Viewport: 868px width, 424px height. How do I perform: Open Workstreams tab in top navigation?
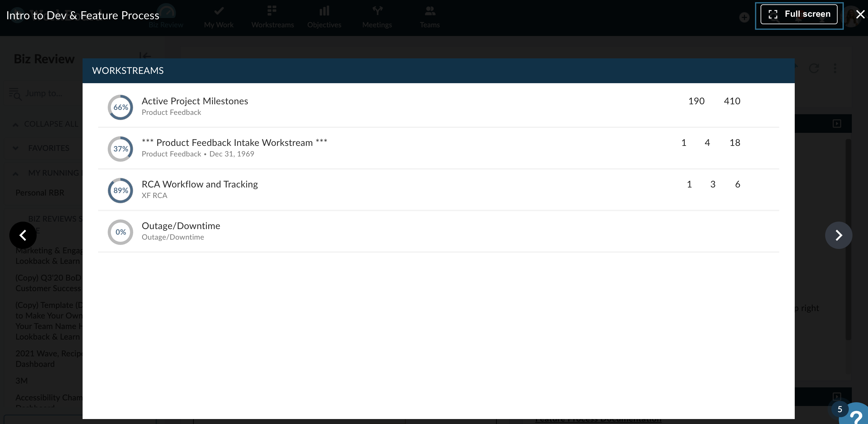click(x=272, y=17)
